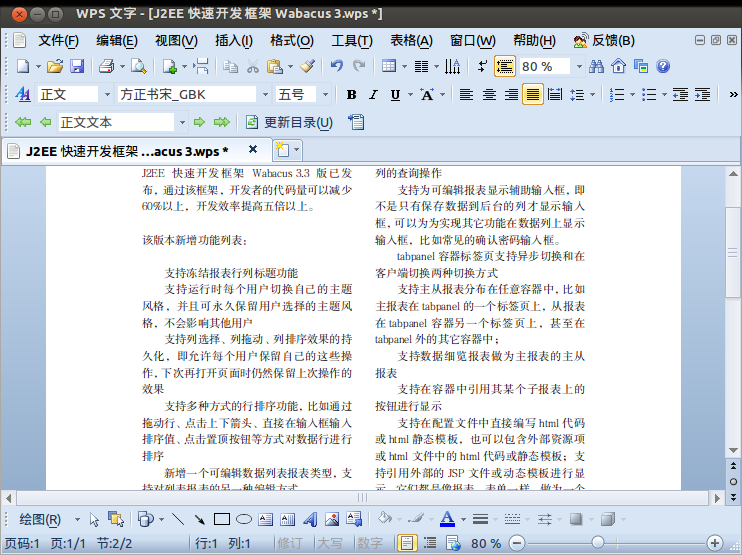Zoom in with the plus button

715,543
